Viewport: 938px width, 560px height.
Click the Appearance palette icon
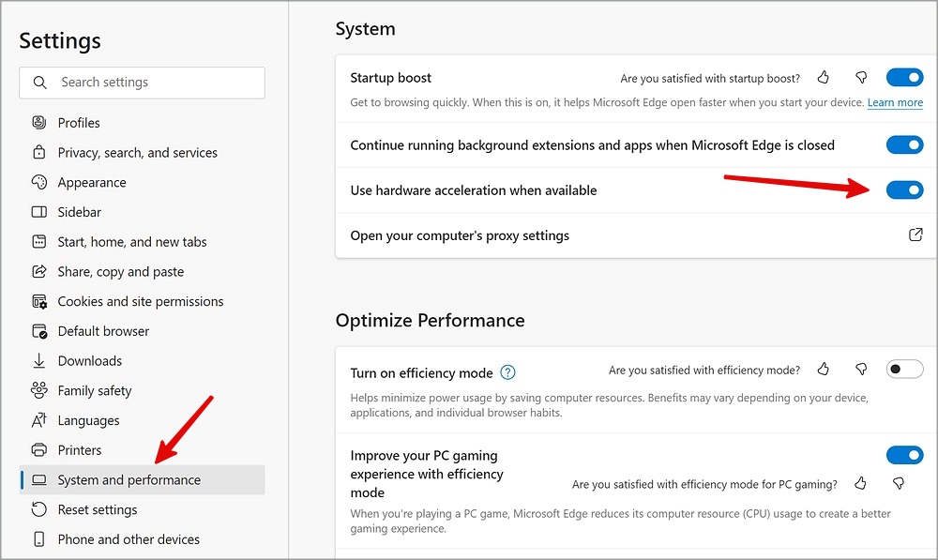38,182
